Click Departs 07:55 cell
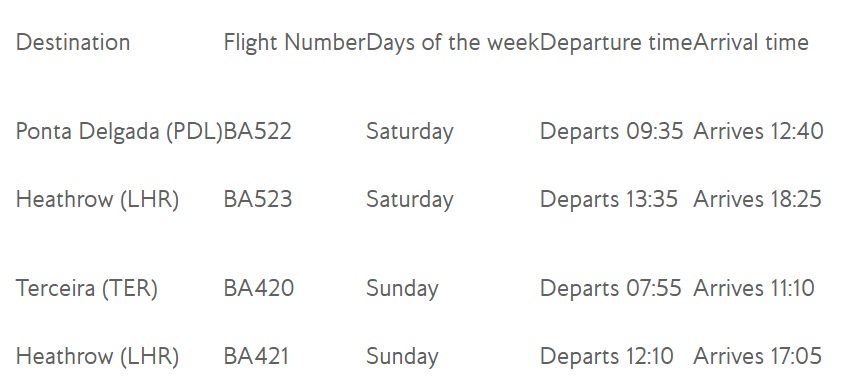 (x=611, y=289)
